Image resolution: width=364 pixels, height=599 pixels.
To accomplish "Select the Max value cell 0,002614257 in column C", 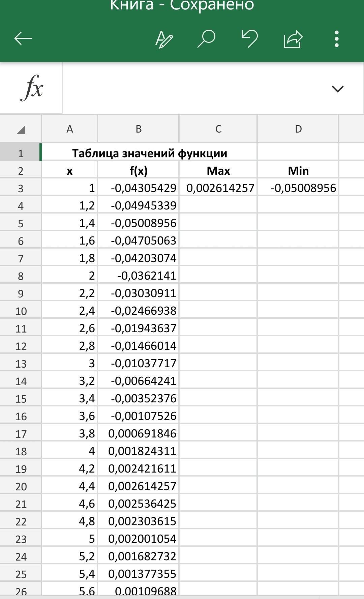I will [x=218, y=188].
